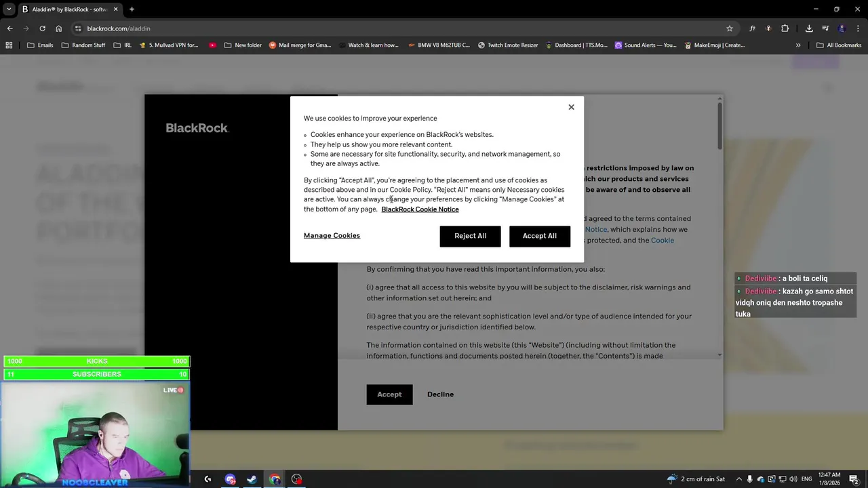Click the Decline button on terms
The width and height of the screenshot is (868, 488).
pos(440,394)
